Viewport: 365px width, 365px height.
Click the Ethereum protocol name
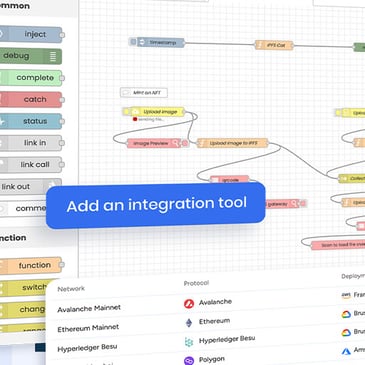(x=214, y=321)
